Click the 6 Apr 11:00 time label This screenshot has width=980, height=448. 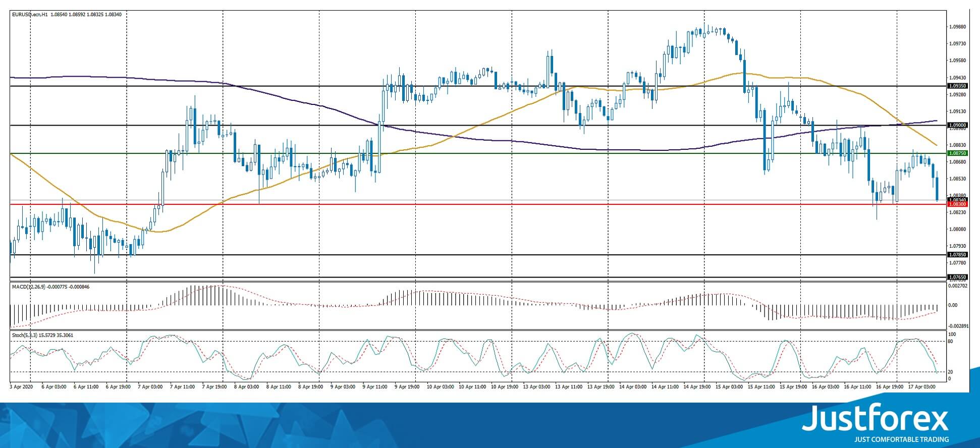pos(86,387)
